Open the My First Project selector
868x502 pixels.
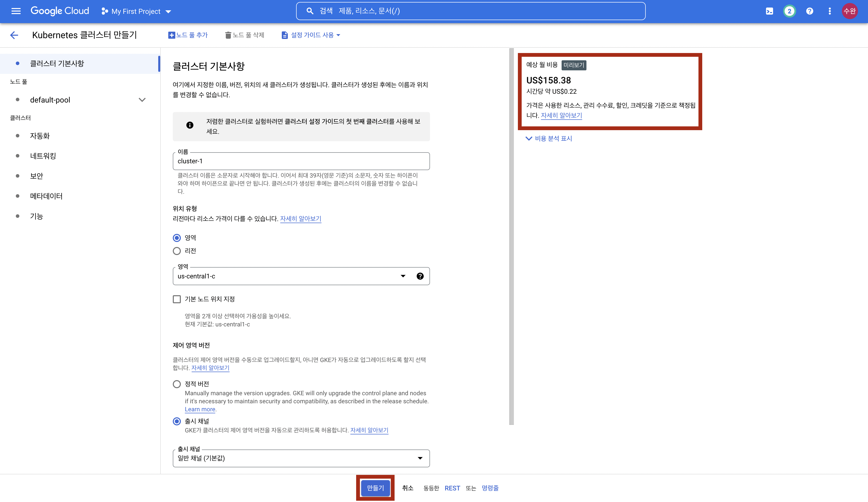point(136,11)
